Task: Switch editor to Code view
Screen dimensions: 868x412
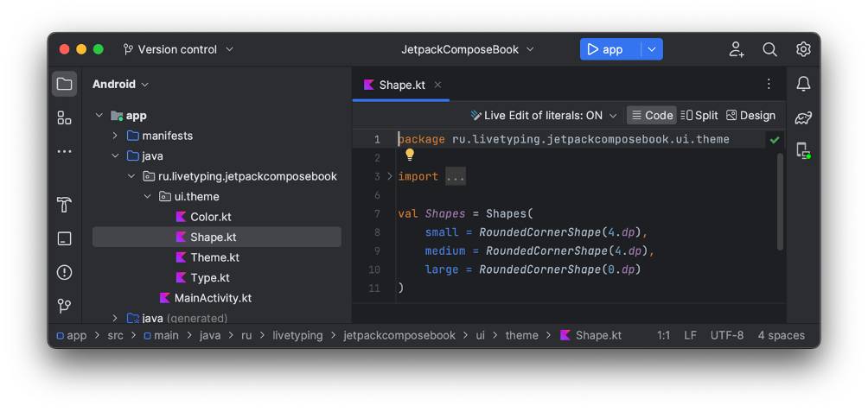Action: coord(651,115)
